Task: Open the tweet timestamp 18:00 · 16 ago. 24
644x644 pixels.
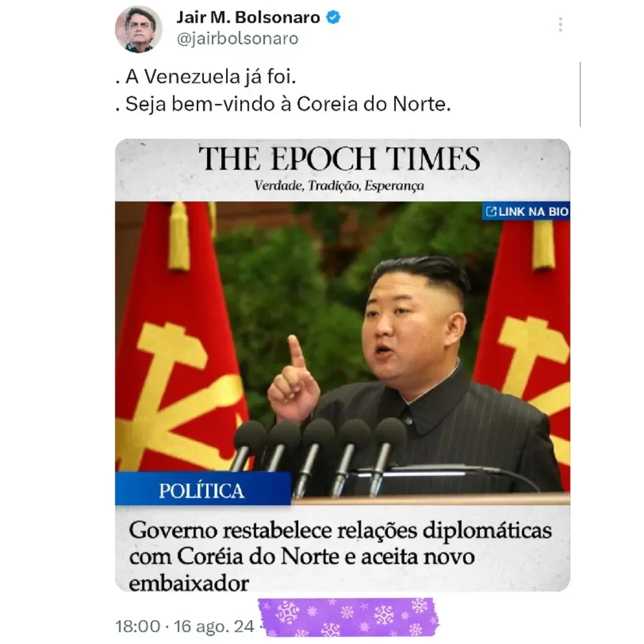Action: pyautogui.click(x=184, y=626)
